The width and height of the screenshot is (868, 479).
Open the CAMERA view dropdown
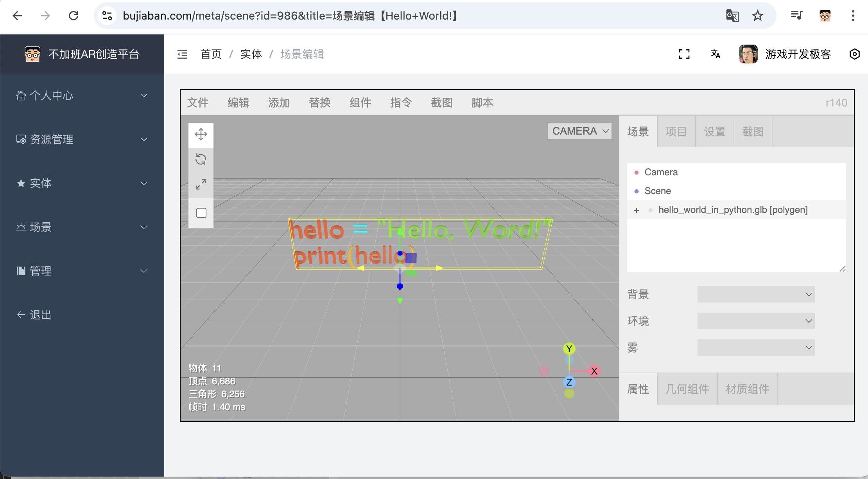579,131
